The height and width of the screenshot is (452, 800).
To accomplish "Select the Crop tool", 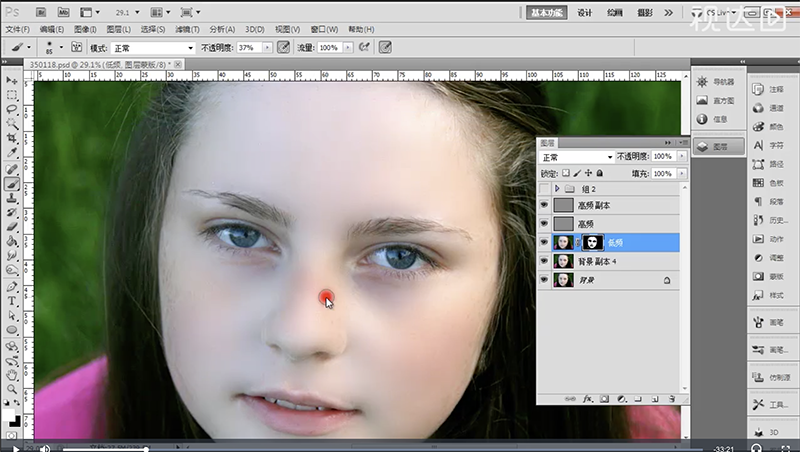I will (x=12, y=138).
